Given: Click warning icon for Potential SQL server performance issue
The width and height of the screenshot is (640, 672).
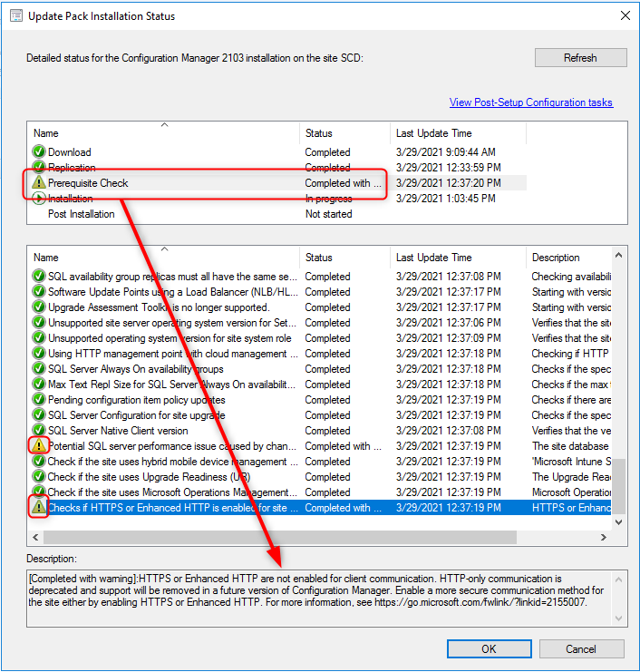Looking at the screenshot, I should click(x=39, y=445).
